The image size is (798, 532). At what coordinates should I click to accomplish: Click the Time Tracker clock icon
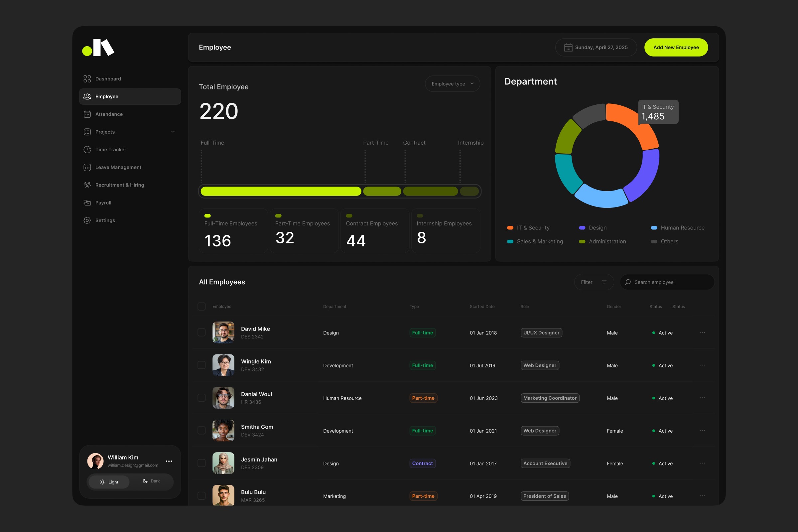(87, 150)
